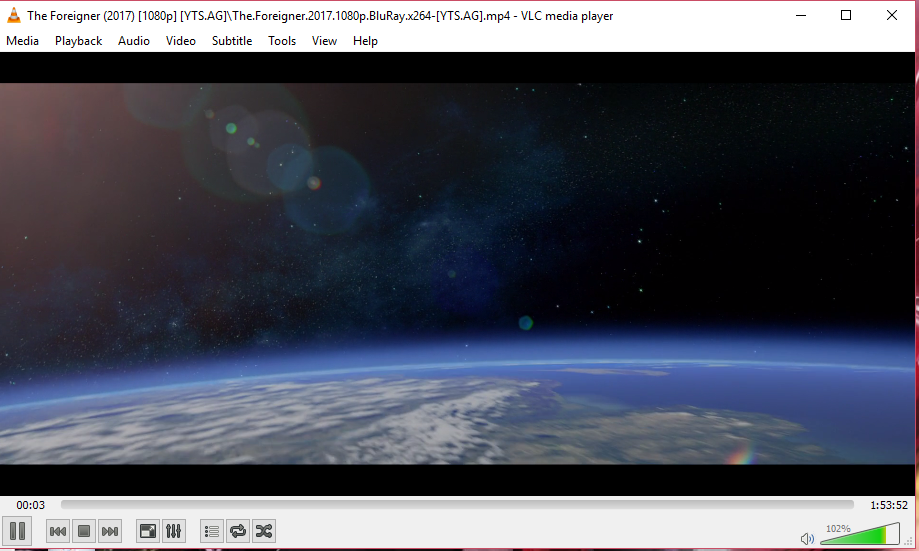
Task: Toggle fullscreen video mode
Action: point(148,532)
